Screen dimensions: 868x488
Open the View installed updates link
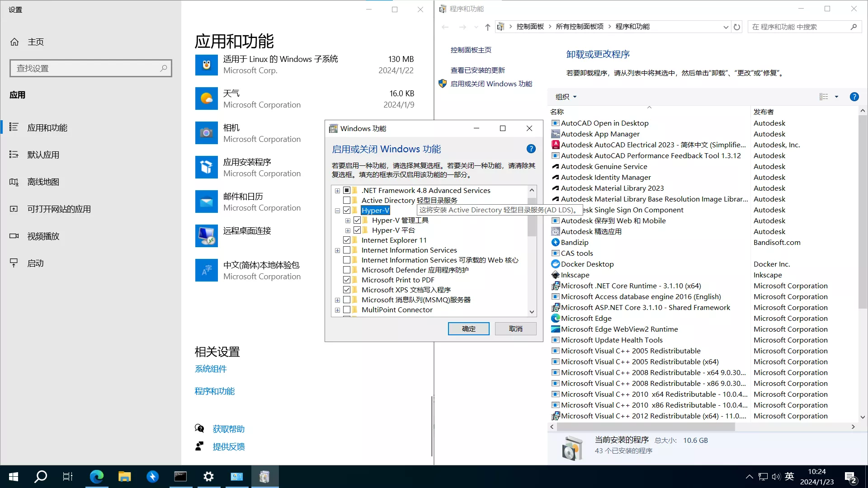(477, 70)
